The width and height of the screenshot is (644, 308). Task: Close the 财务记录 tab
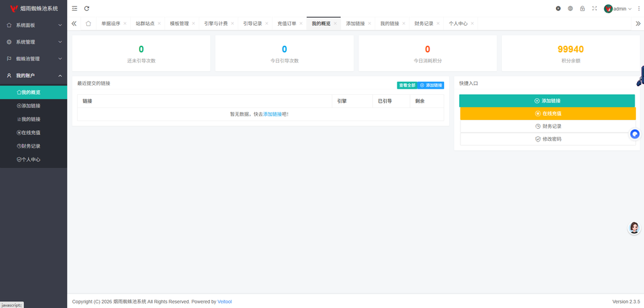coord(438,23)
